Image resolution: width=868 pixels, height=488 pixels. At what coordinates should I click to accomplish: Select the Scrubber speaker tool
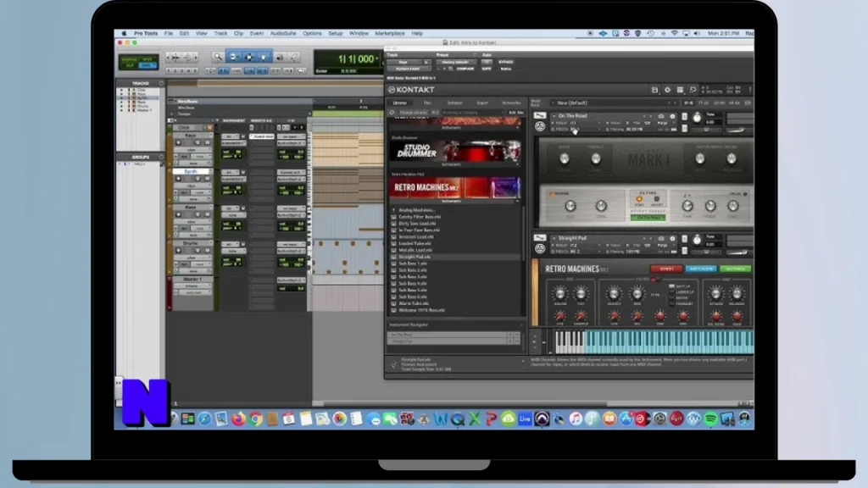(280, 57)
